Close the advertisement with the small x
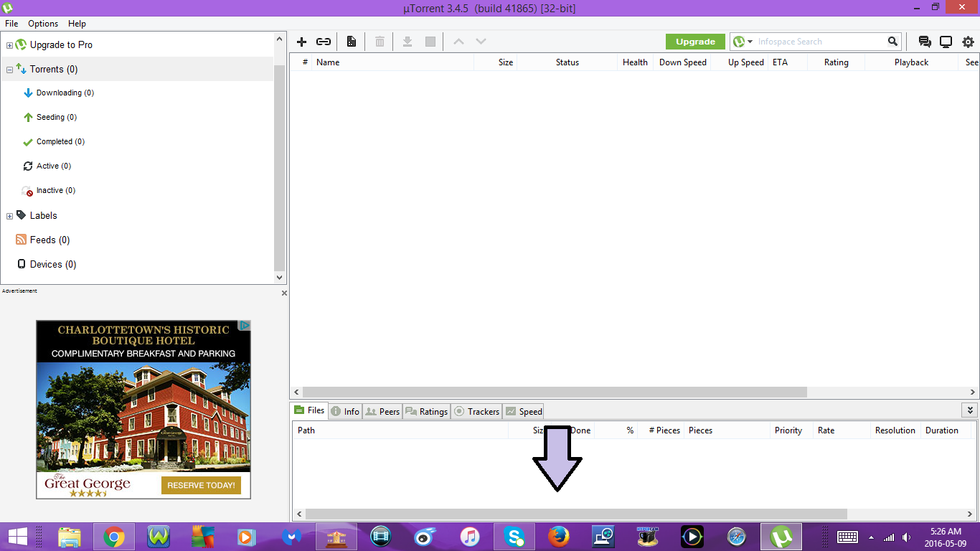Image resolution: width=980 pixels, height=551 pixels. (284, 293)
